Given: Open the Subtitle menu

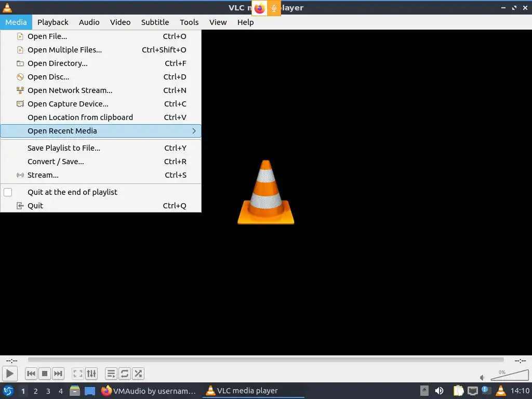Looking at the screenshot, I should coord(155,22).
